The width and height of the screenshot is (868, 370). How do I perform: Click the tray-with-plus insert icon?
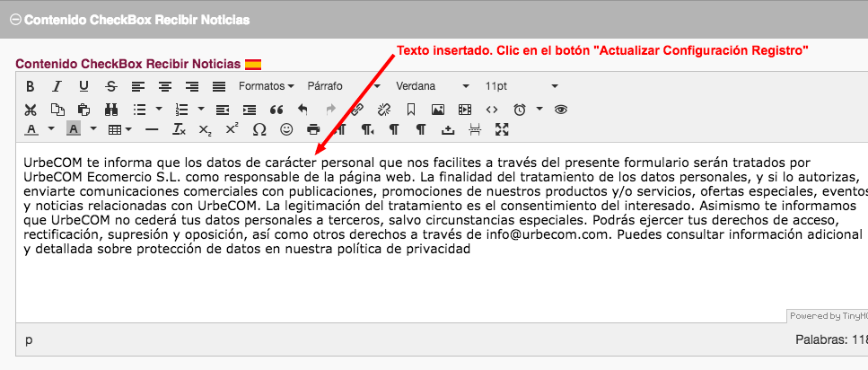point(448,129)
